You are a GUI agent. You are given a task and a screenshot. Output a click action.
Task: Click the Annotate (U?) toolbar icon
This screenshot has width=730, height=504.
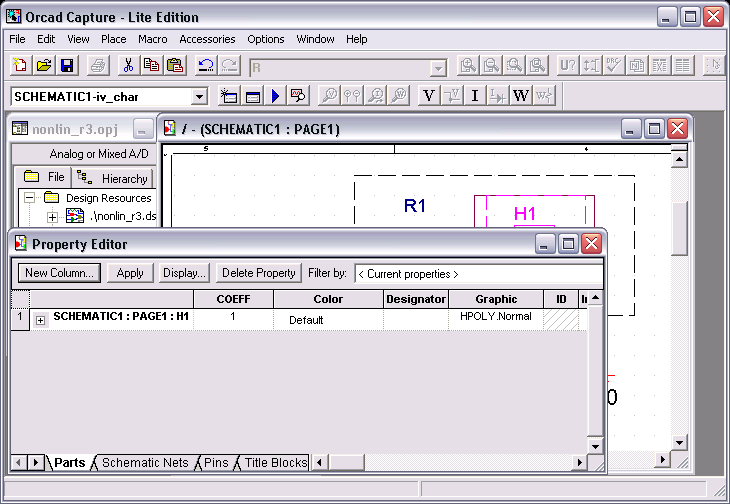tap(568, 66)
